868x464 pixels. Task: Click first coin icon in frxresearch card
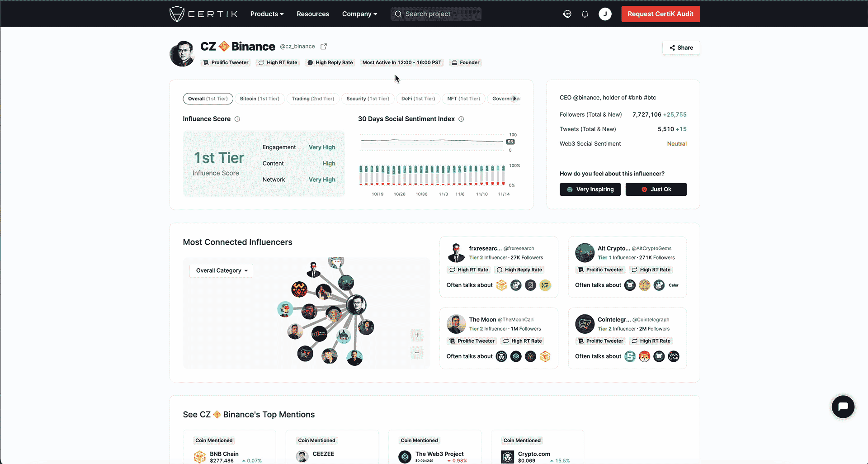point(501,285)
